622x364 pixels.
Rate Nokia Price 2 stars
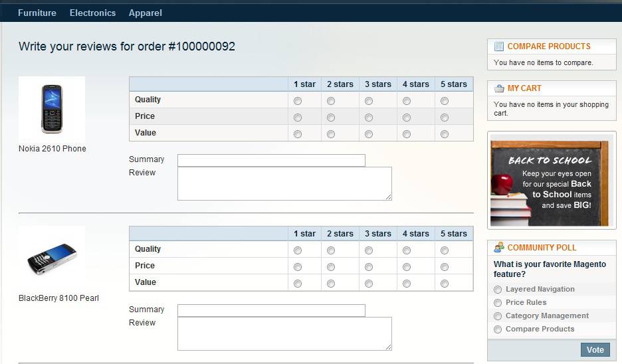pos(331,118)
